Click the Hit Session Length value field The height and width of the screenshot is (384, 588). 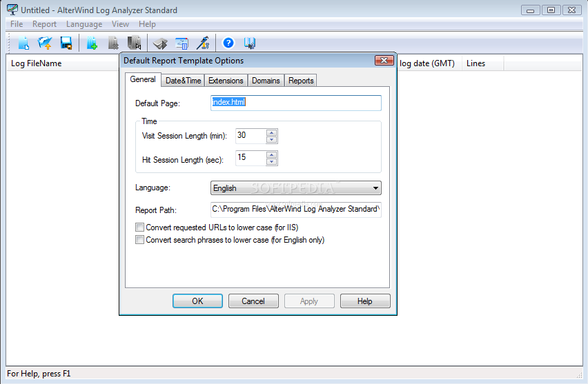(x=251, y=158)
